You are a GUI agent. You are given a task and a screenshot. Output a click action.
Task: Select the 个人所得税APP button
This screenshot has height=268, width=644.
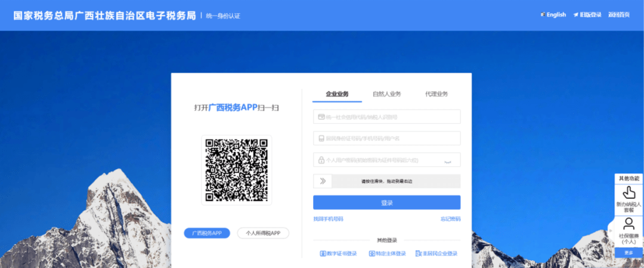[264, 233]
